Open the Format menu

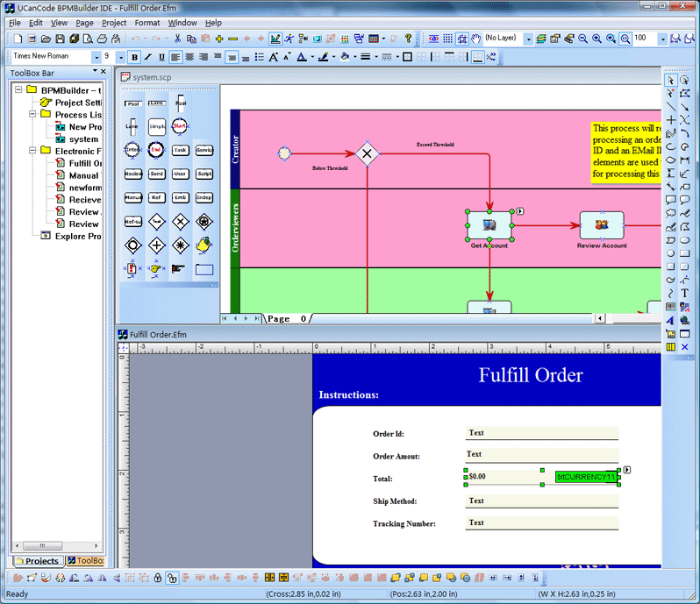(146, 23)
